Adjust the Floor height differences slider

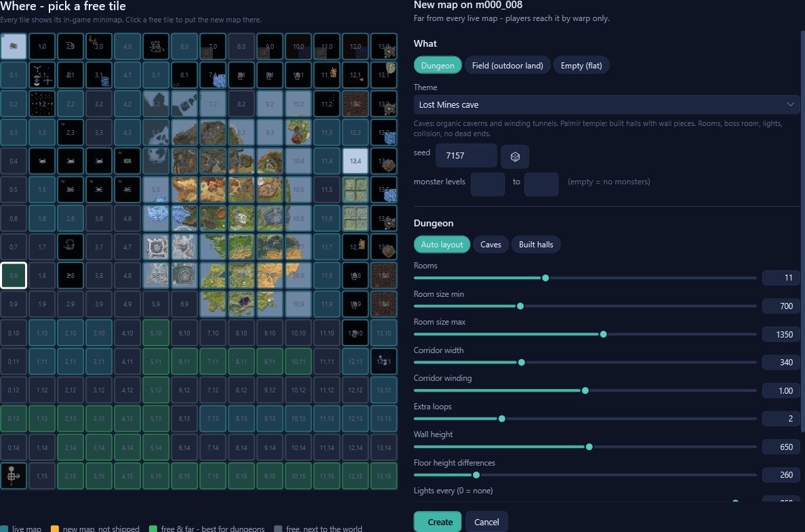click(x=476, y=475)
